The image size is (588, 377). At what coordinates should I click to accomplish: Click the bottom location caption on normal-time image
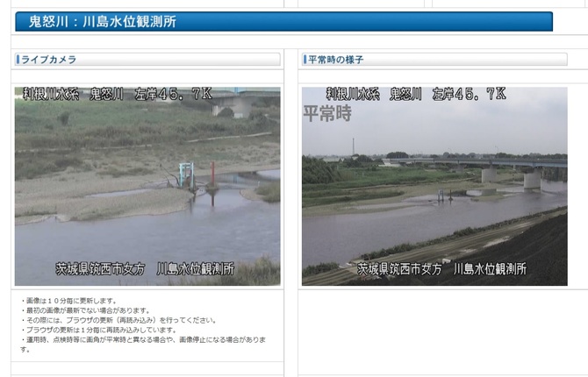coord(441,269)
